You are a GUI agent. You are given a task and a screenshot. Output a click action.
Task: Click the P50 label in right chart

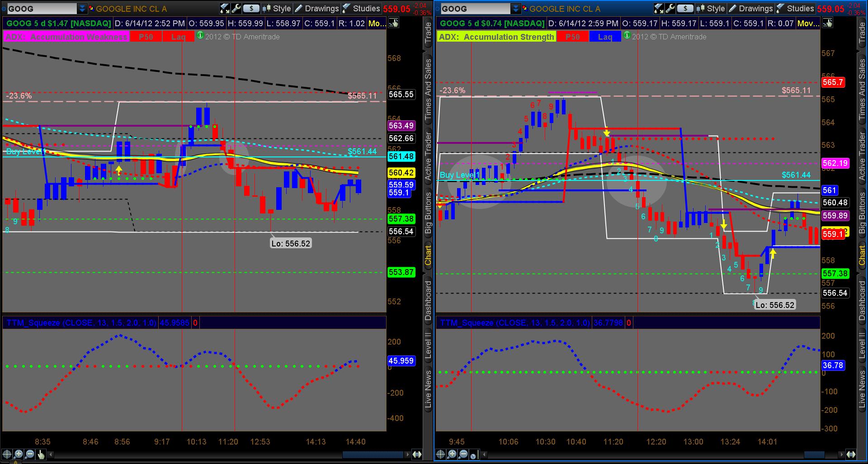point(572,37)
